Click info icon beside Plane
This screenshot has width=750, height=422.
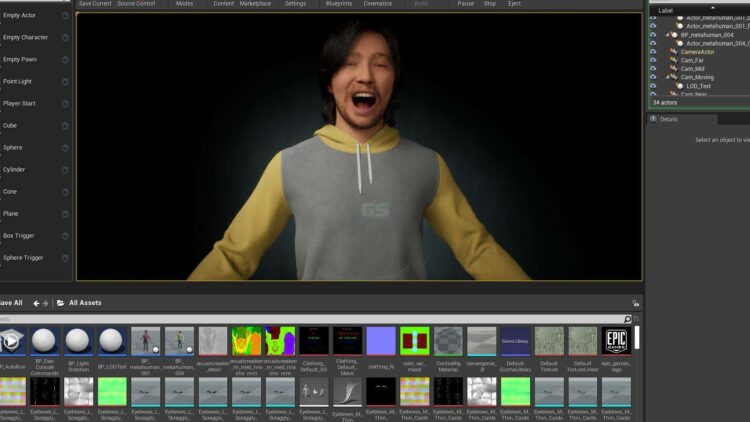point(65,214)
